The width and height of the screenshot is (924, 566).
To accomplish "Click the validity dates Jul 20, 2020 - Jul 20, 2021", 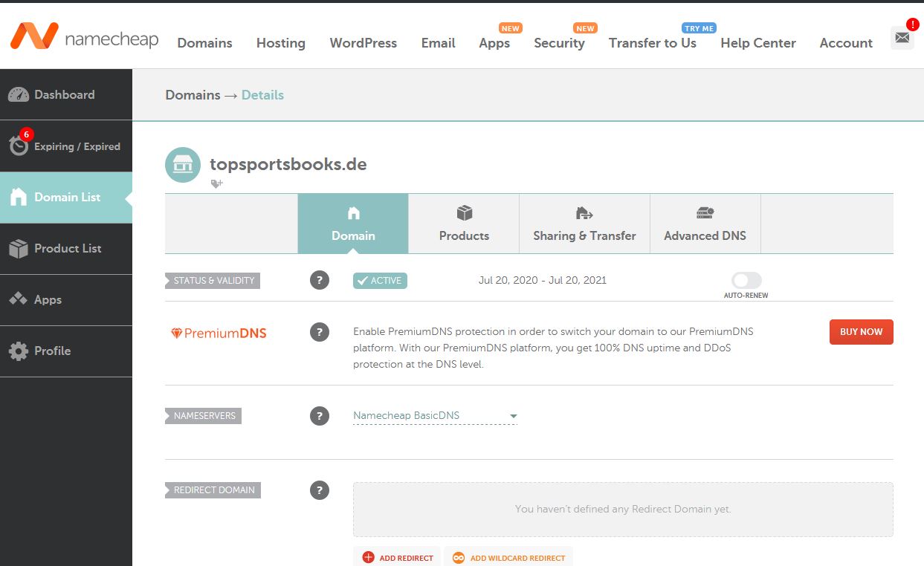I will point(543,281).
